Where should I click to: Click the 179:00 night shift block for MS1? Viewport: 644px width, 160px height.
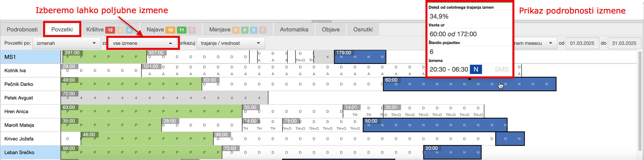(360, 57)
